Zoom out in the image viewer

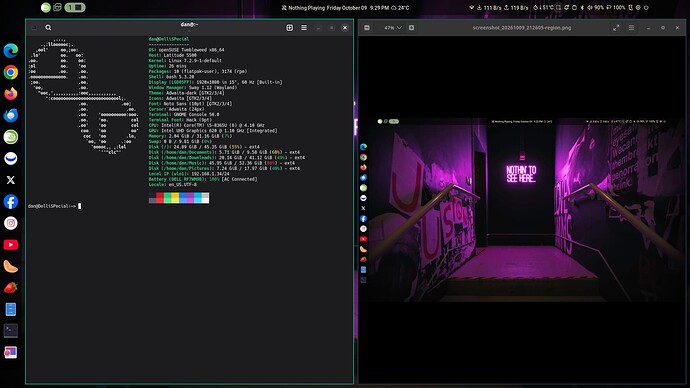tap(367, 28)
